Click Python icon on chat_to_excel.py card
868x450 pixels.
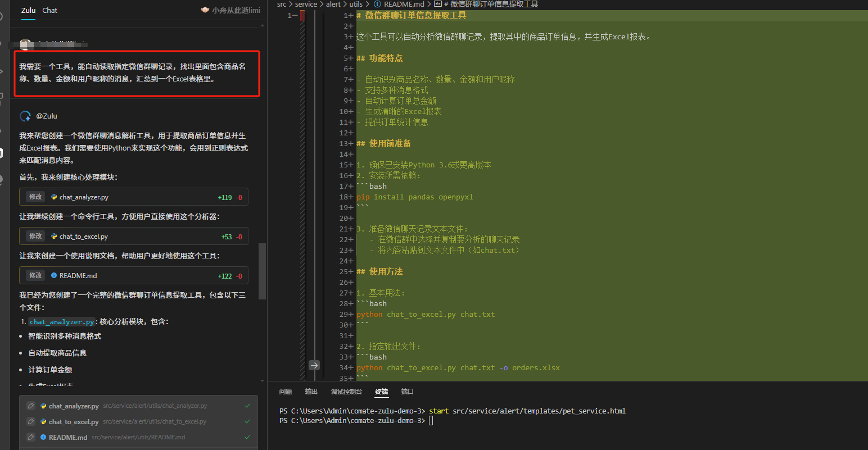tap(54, 237)
